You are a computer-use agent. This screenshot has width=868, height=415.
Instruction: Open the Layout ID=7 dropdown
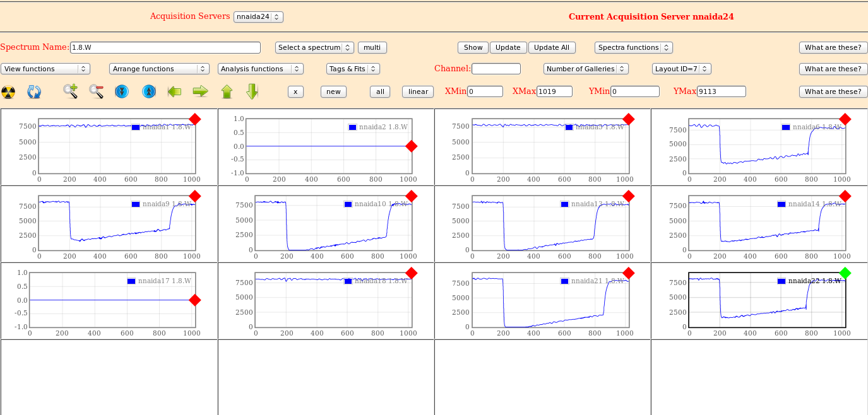pos(681,69)
